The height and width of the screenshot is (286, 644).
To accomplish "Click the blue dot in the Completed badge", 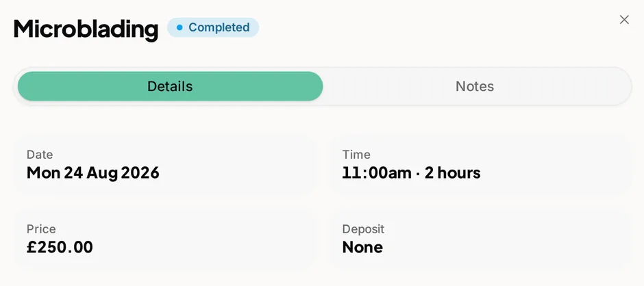I will pos(179,27).
